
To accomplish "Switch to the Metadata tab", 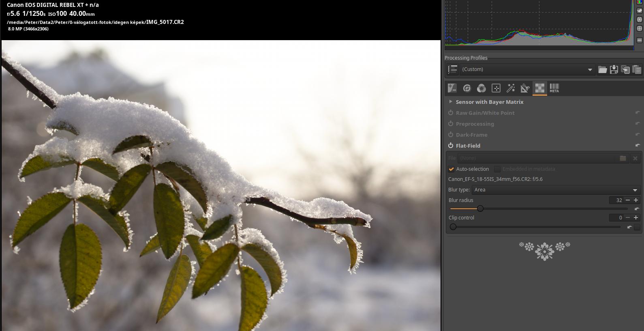I will click(x=554, y=88).
